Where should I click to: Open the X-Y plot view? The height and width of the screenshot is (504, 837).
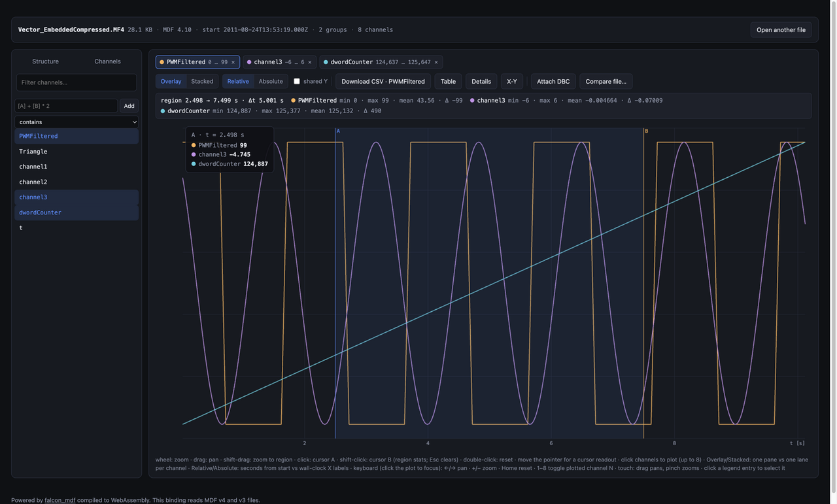[512, 81]
